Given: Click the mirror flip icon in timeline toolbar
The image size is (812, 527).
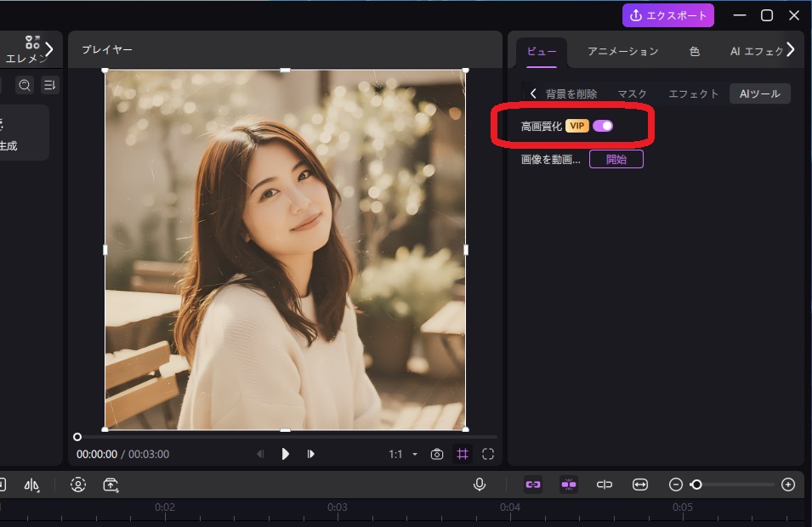Looking at the screenshot, I should pyautogui.click(x=31, y=484).
